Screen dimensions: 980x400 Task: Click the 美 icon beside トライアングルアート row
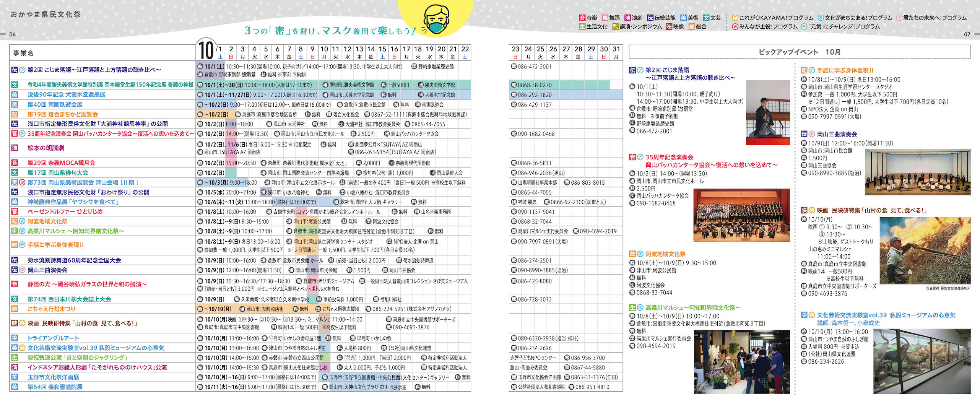15,338
